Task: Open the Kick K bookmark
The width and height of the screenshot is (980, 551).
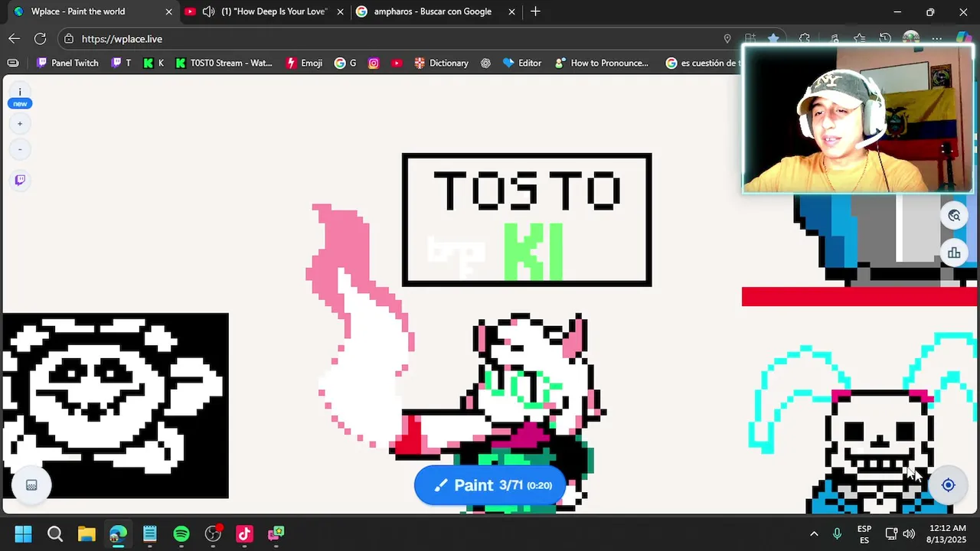Action: coord(153,63)
